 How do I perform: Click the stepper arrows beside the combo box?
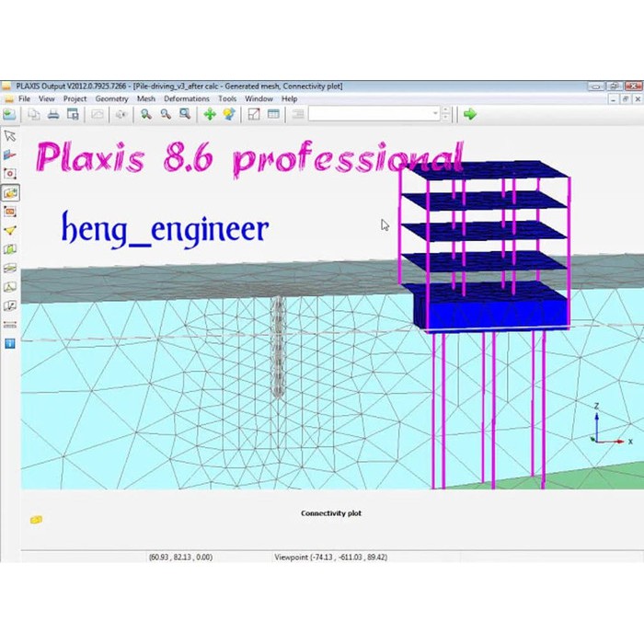click(x=445, y=114)
